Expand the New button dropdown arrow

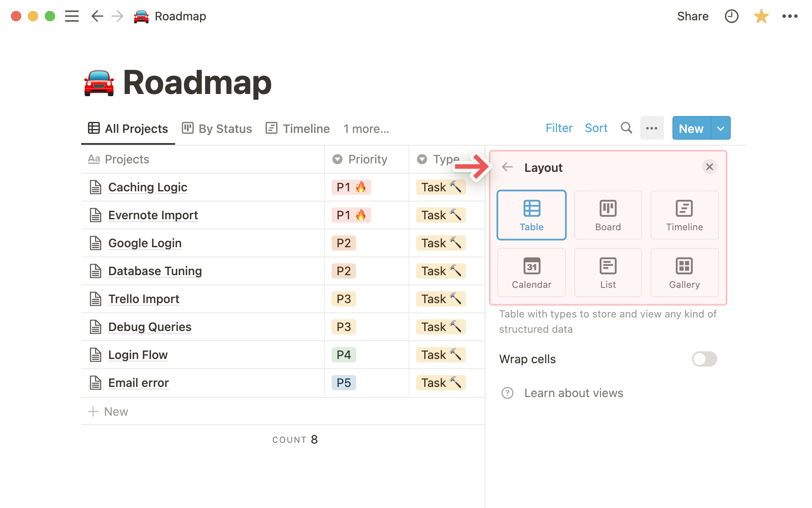pos(721,128)
